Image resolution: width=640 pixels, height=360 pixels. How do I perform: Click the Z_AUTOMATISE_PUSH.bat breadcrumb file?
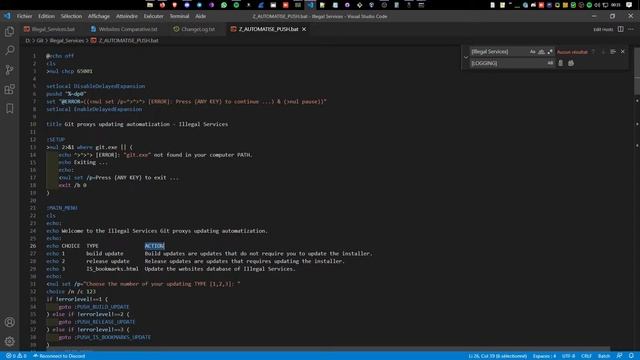(125, 40)
